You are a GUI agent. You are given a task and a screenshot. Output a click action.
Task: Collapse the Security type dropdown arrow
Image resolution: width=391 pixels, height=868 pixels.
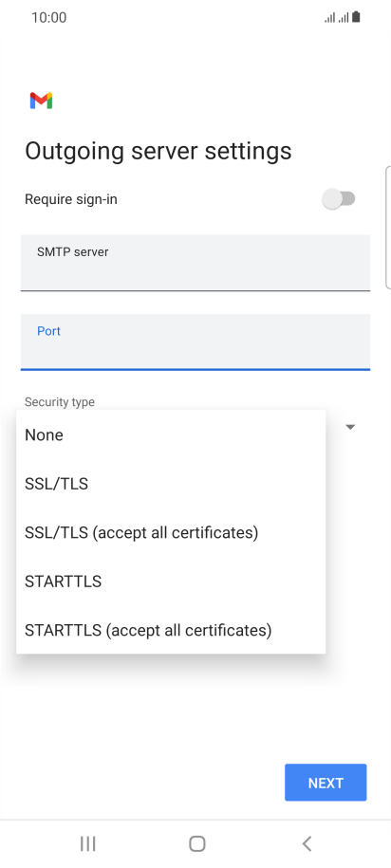(x=350, y=427)
